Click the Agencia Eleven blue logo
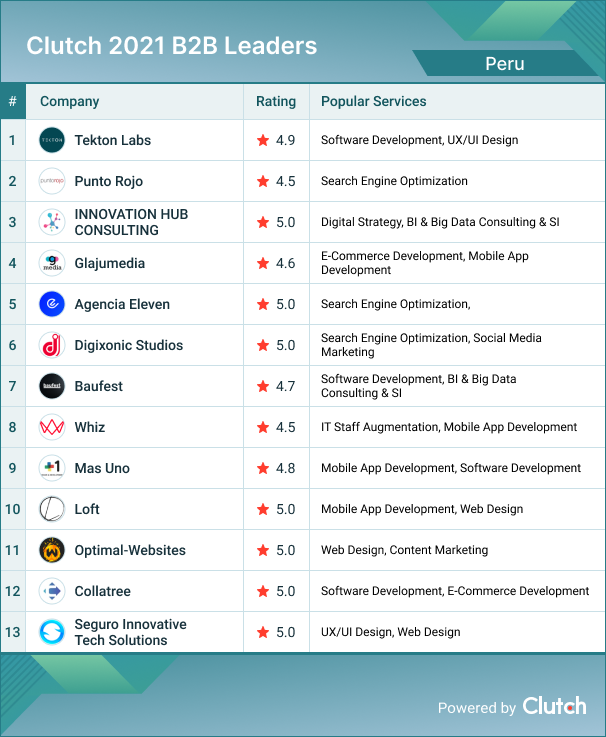606x737 pixels. [x=52, y=304]
